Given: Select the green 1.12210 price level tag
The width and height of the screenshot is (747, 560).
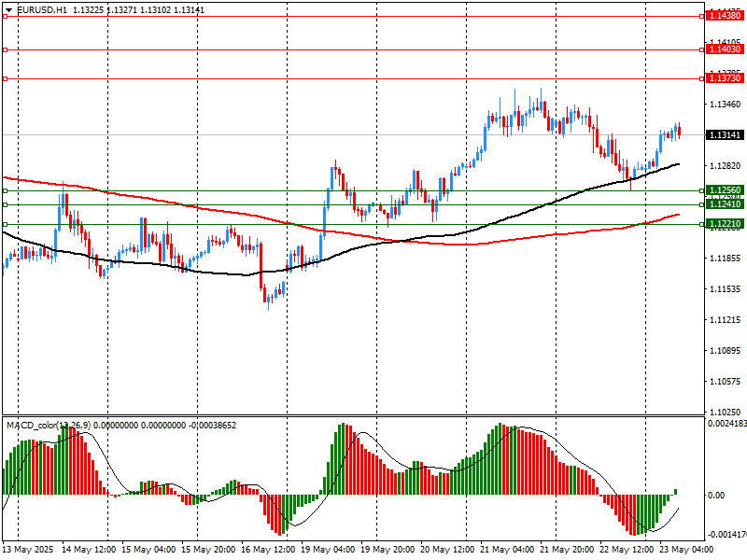Looking at the screenshot, I should 725,224.
